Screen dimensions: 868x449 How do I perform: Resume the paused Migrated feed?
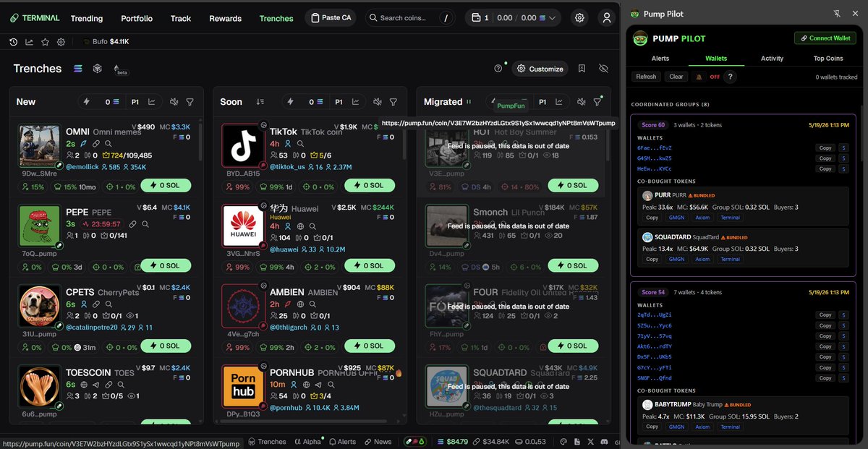469,102
